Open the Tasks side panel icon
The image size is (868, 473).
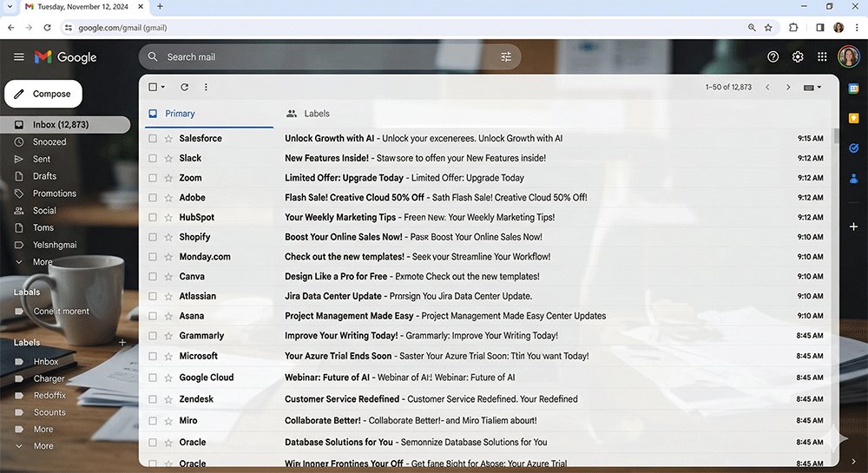coord(853,148)
